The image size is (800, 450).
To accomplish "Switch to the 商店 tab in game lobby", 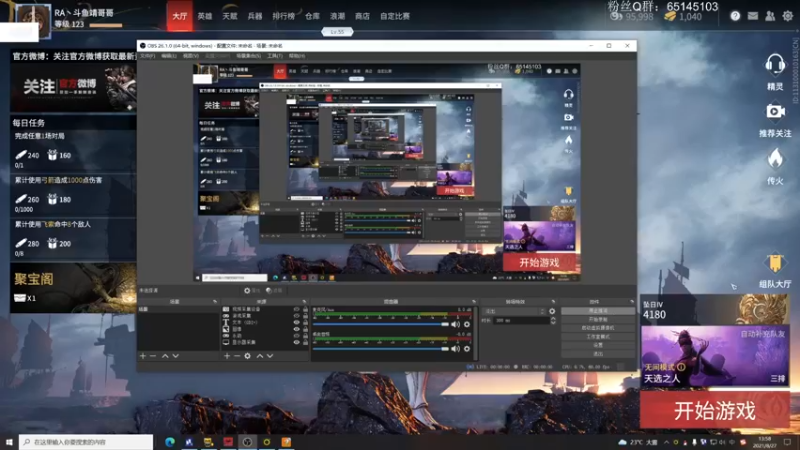I will point(362,16).
